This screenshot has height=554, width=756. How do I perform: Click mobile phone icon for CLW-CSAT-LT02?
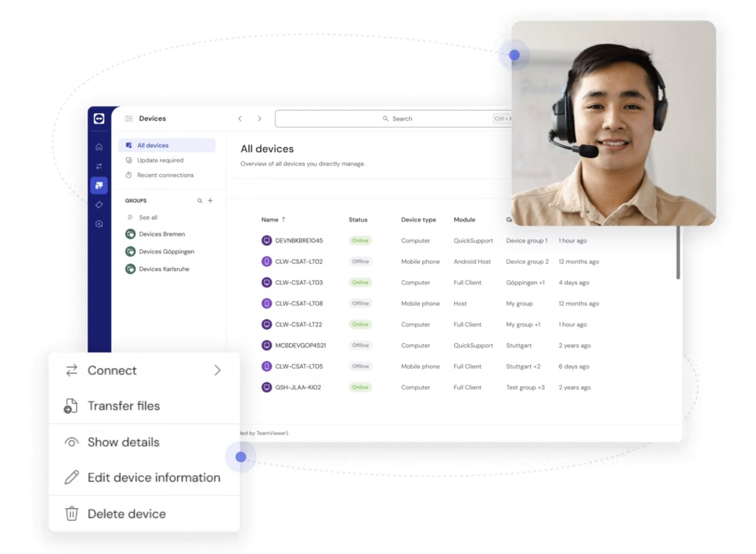coord(267,262)
